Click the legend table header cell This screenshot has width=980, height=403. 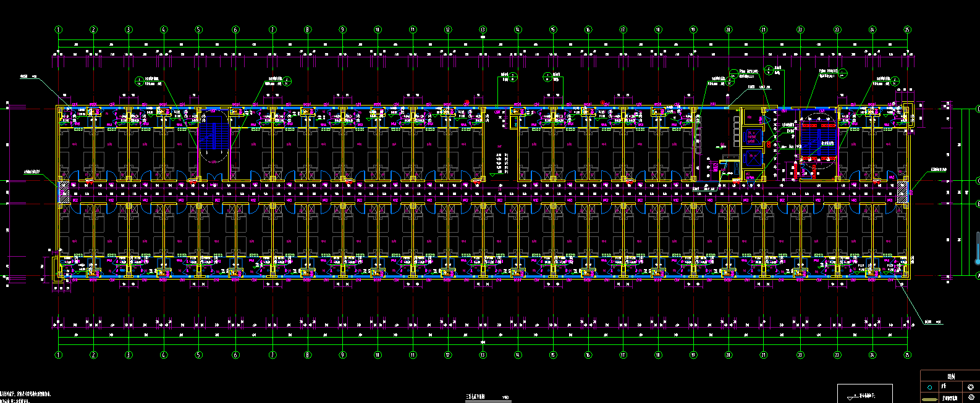pos(950,376)
